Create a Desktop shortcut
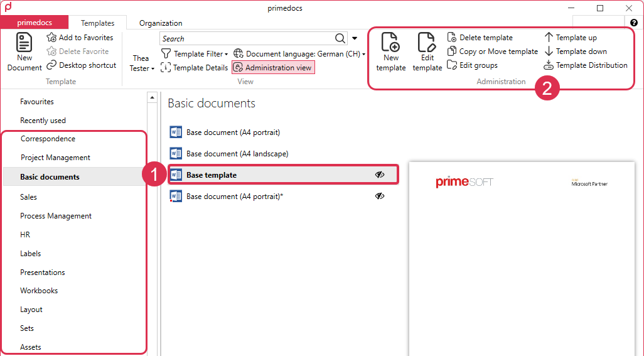 click(x=82, y=65)
